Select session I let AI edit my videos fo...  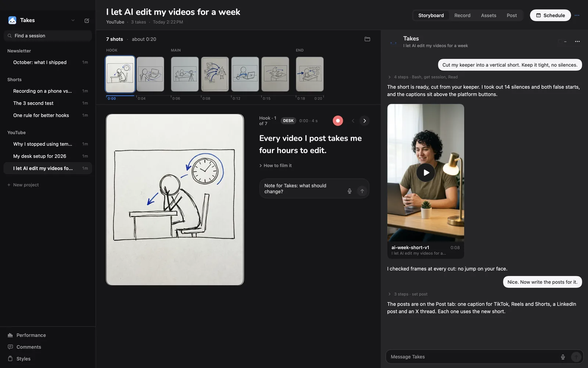click(x=48, y=168)
